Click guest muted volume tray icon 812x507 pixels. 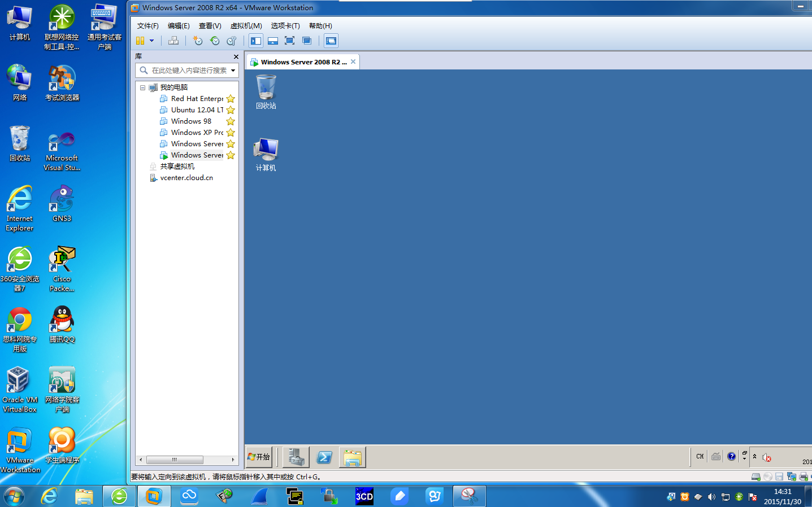[x=766, y=457]
